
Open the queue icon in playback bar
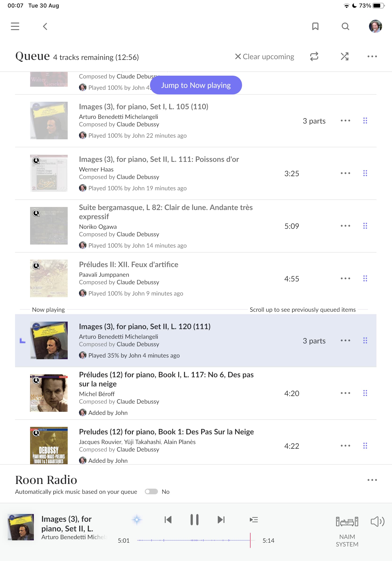pos(254,519)
